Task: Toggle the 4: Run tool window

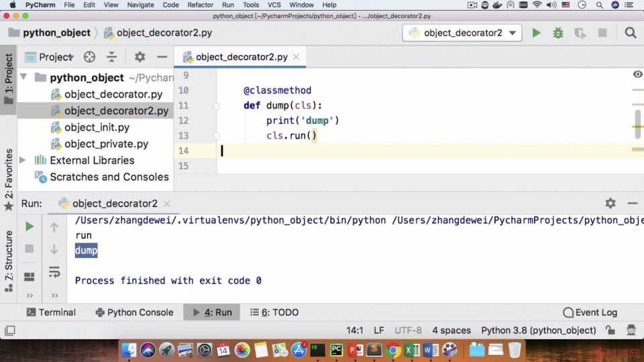Action: pos(212,312)
